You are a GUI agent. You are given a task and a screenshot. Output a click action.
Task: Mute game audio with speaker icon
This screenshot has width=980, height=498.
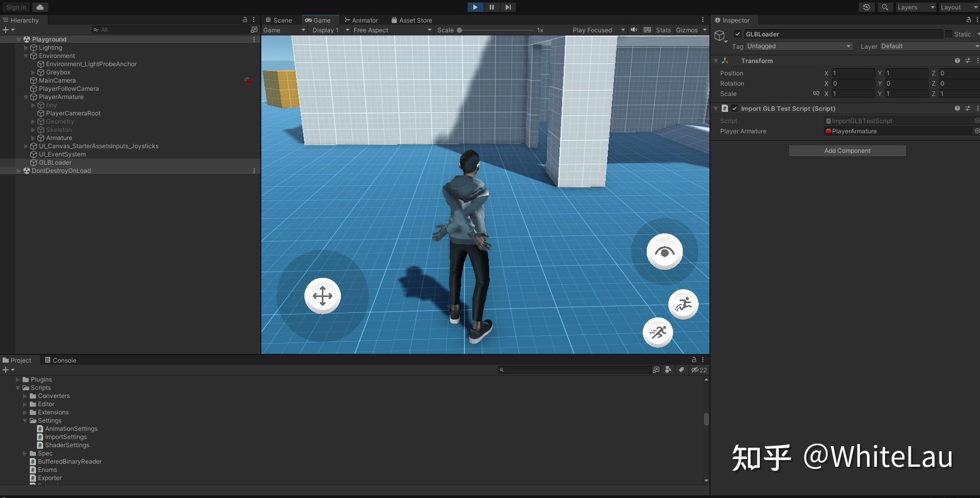[634, 30]
